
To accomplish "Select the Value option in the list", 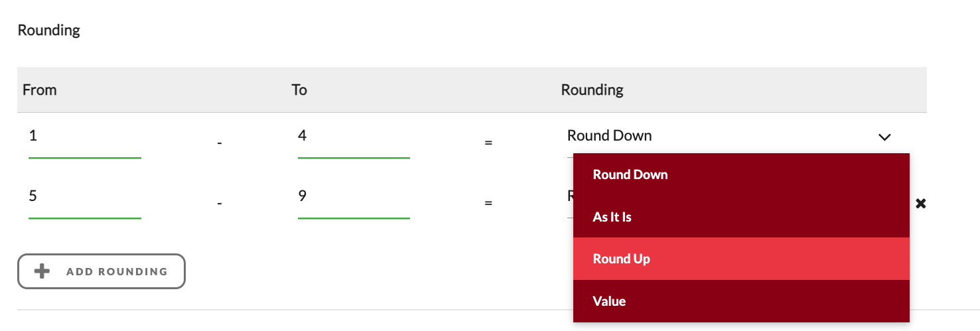I will [741, 301].
